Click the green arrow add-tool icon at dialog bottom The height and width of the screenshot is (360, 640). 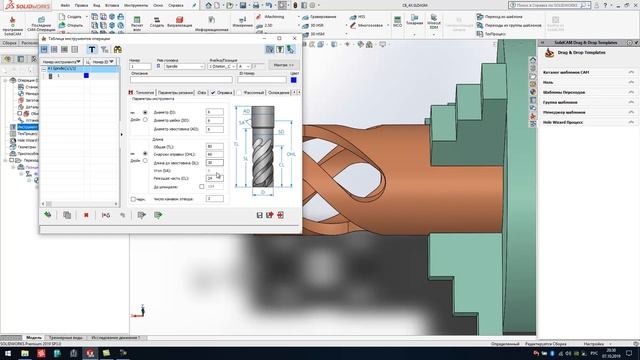click(x=48, y=215)
